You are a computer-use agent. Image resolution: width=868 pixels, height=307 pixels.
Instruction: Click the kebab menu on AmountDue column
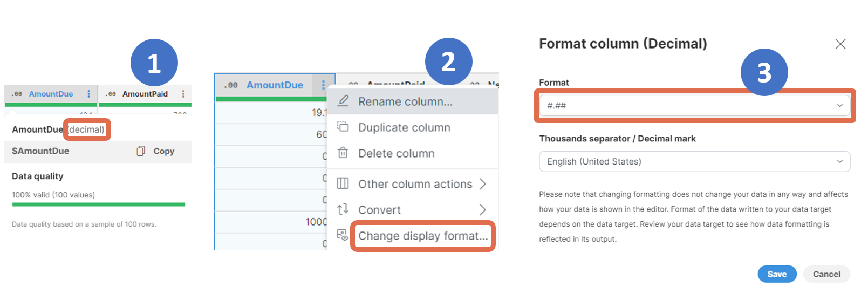pyautogui.click(x=89, y=94)
